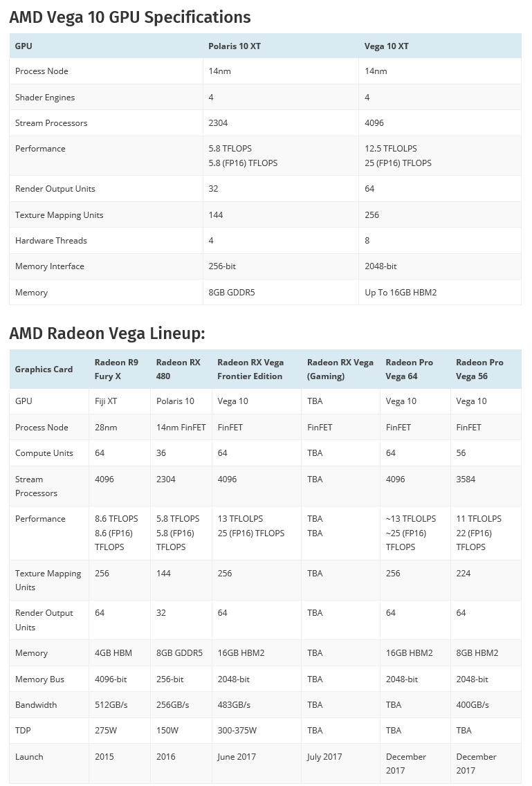
Task: Click the 'Vega 10 XT' column header
Action: (386, 46)
